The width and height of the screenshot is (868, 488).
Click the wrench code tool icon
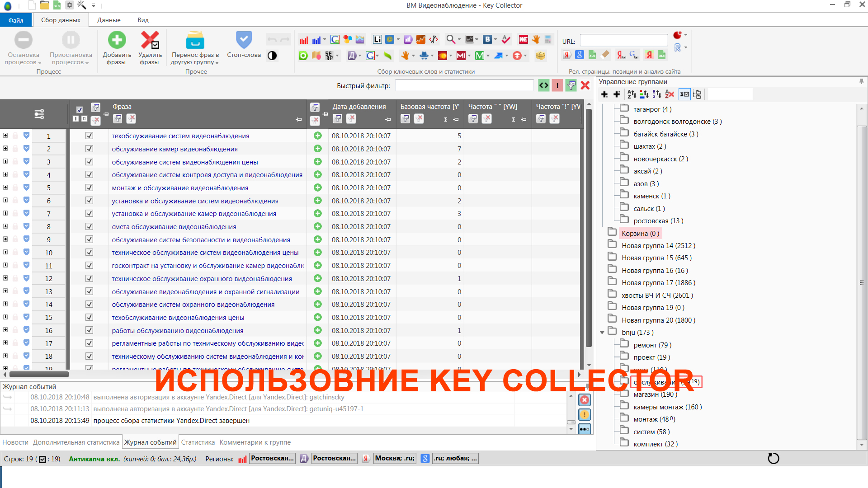click(434, 40)
